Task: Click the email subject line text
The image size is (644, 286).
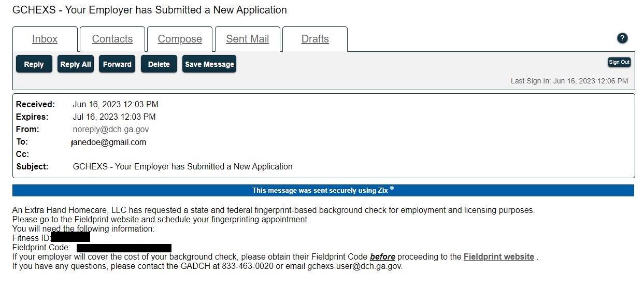Action: 183,167
